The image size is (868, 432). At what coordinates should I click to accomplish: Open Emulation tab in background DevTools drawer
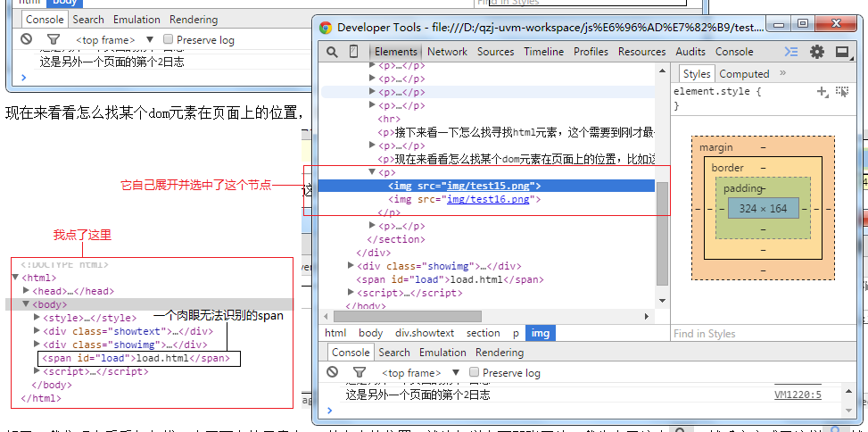click(136, 20)
